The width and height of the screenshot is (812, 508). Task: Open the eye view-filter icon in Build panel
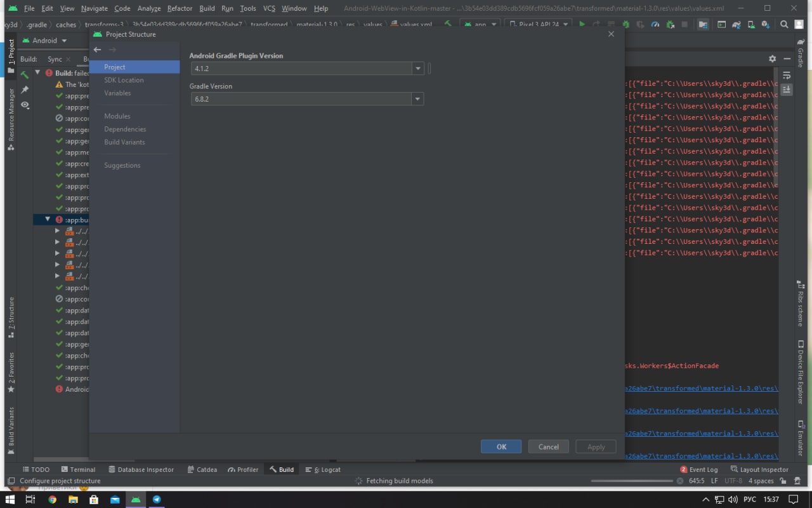tap(25, 105)
